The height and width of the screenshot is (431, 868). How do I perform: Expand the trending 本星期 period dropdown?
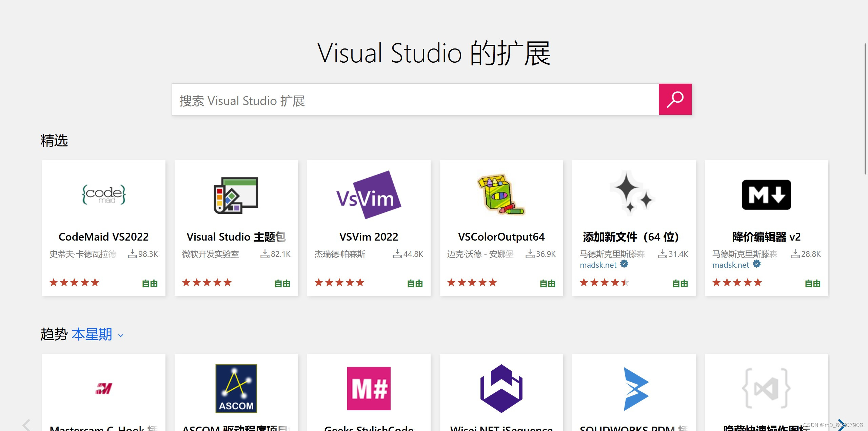coord(92,334)
